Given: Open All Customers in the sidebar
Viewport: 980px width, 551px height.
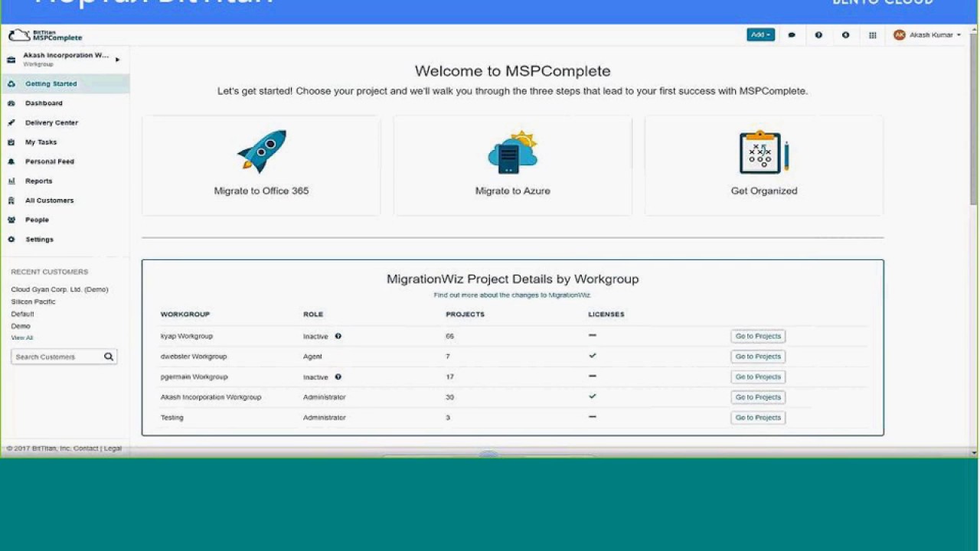Looking at the screenshot, I should (49, 201).
